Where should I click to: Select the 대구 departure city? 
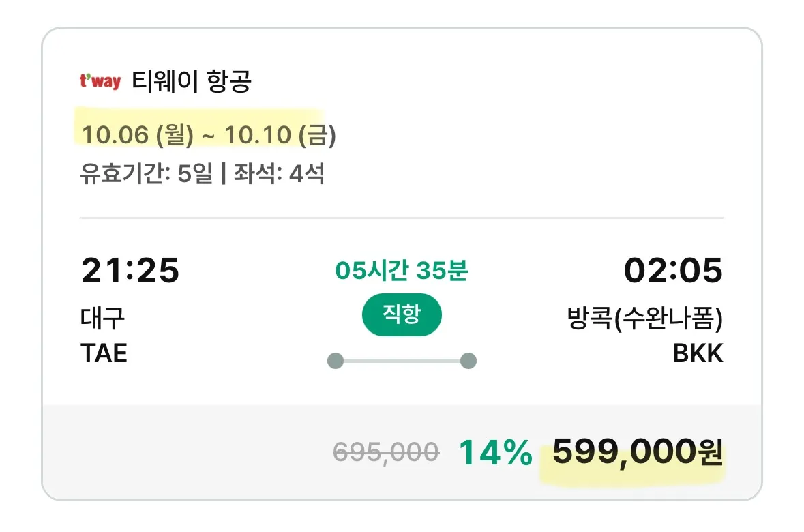point(103,319)
